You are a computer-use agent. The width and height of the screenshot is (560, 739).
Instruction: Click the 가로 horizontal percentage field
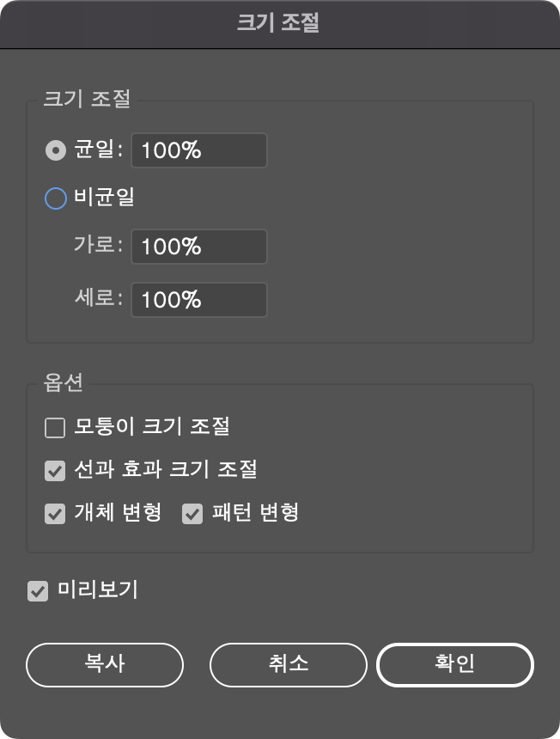point(198,247)
